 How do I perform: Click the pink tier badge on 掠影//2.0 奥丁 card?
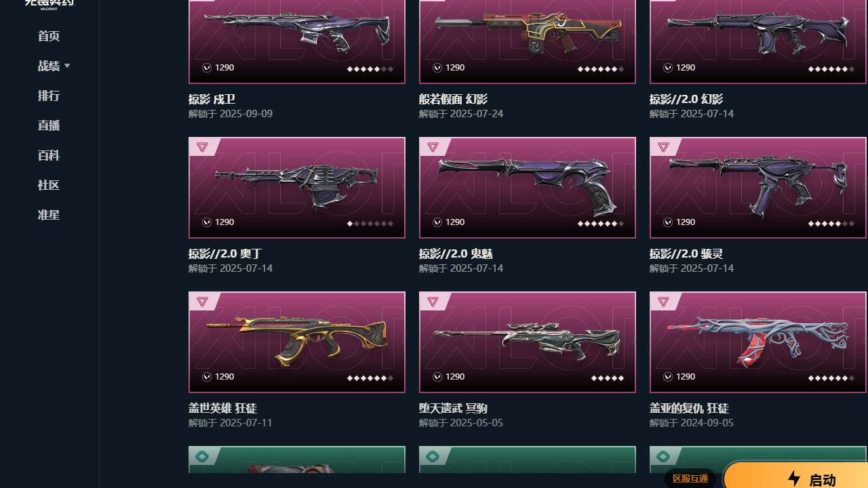pyautogui.click(x=202, y=147)
